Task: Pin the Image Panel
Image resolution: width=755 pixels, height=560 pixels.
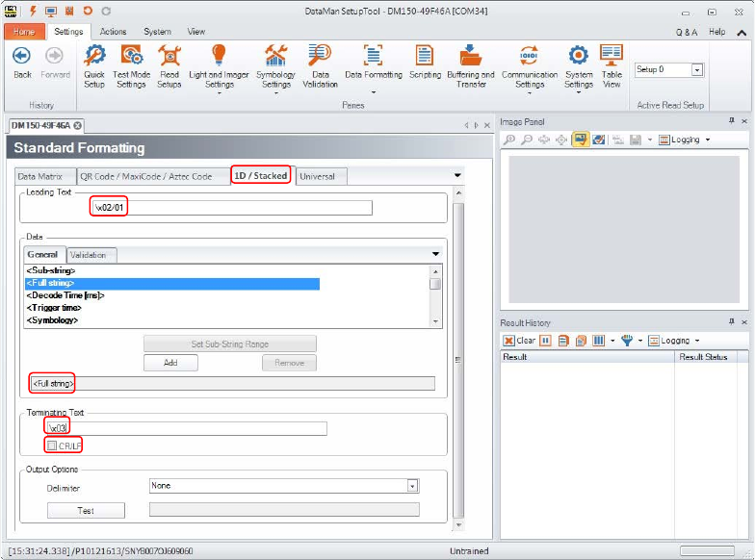Action: point(732,121)
